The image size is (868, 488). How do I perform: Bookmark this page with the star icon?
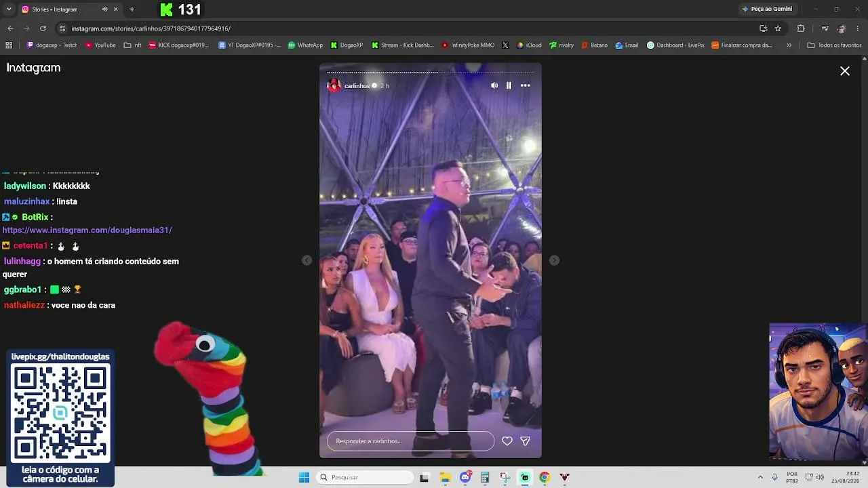pyautogui.click(x=778, y=28)
